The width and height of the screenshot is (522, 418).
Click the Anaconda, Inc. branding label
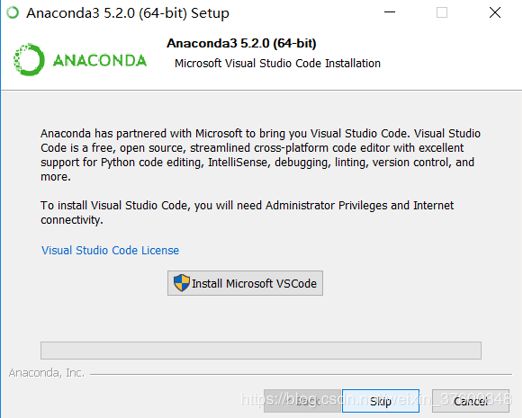47,373
